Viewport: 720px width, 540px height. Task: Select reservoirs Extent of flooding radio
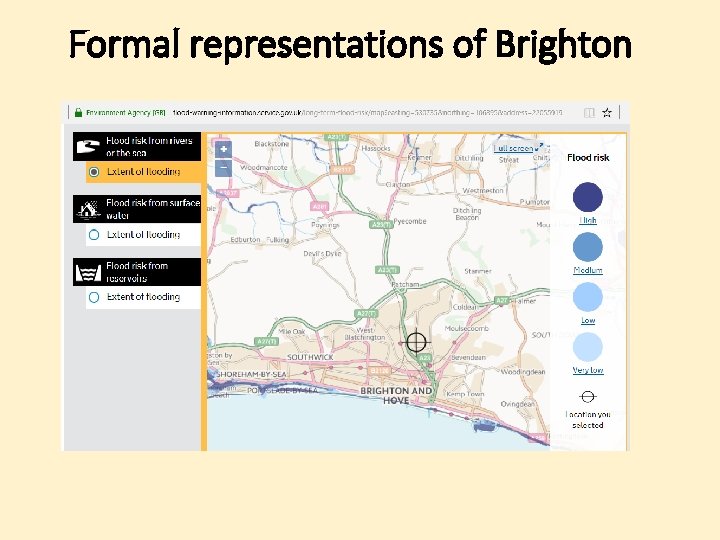94,297
